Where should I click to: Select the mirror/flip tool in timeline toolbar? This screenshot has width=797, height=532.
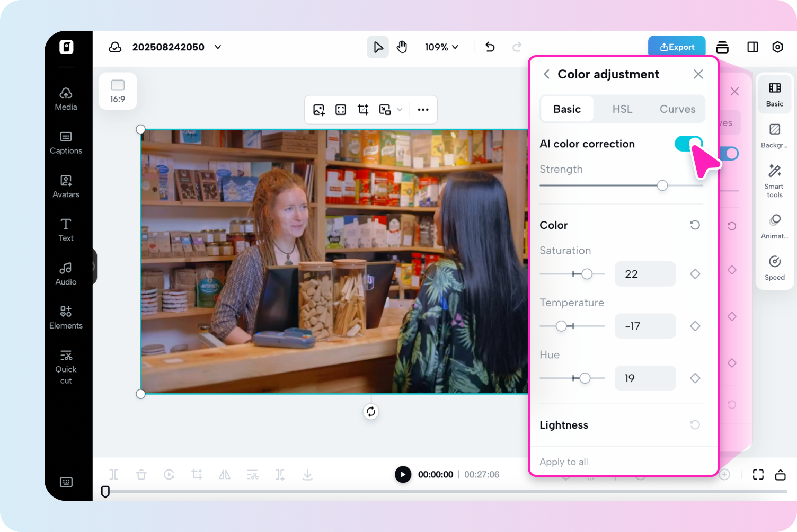coord(224,474)
